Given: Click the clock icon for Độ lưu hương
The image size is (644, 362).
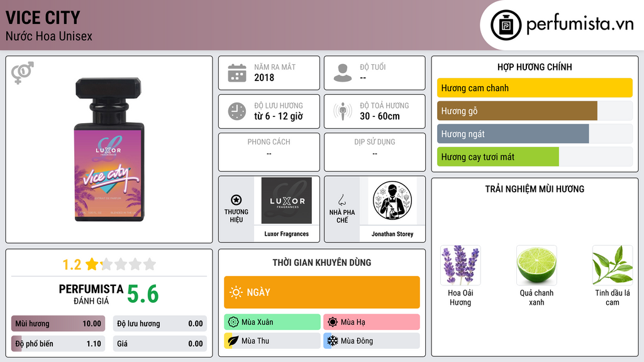Looking at the screenshot, I should [237, 111].
